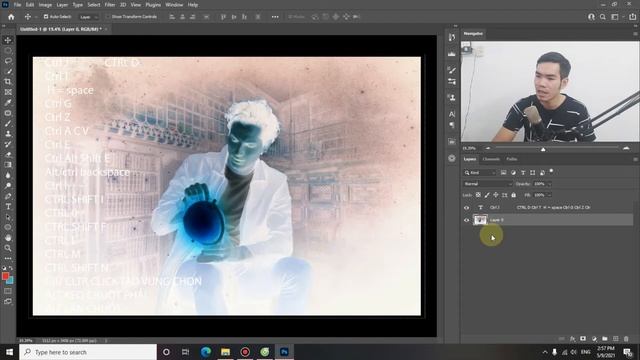
Task: Hide Layer 0 using its eye icon
Action: (467, 220)
